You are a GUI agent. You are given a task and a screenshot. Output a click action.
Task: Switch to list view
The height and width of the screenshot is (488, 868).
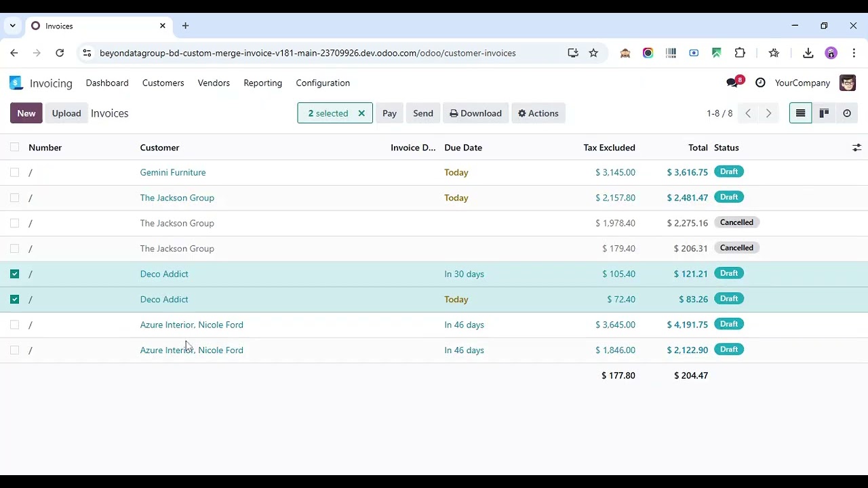801,113
